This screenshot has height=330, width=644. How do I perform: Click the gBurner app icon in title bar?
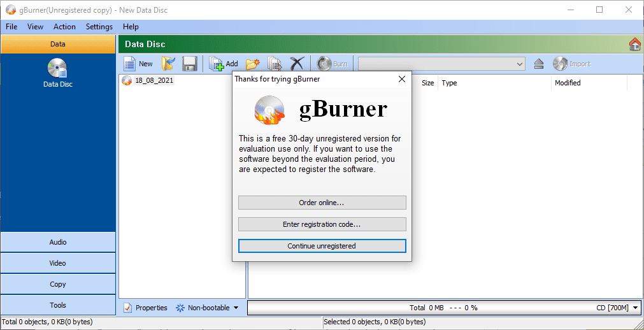pyautogui.click(x=11, y=10)
